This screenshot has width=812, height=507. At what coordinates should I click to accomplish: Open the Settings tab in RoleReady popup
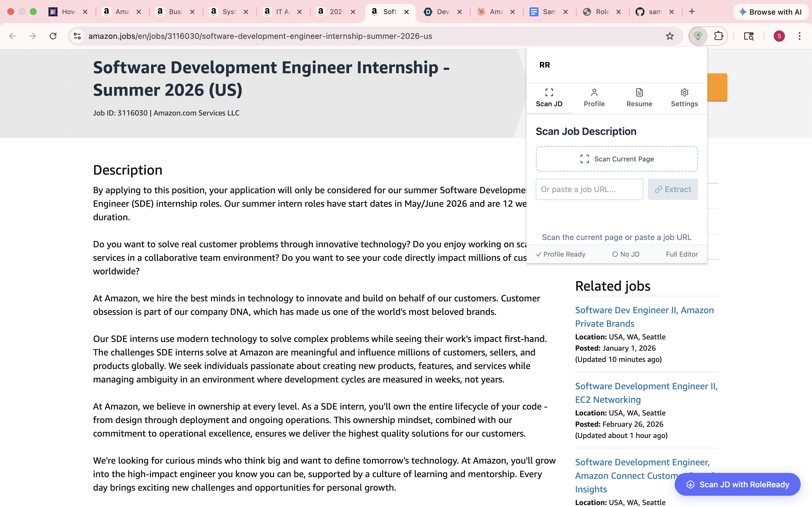pyautogui.click(x=684, y=97)
